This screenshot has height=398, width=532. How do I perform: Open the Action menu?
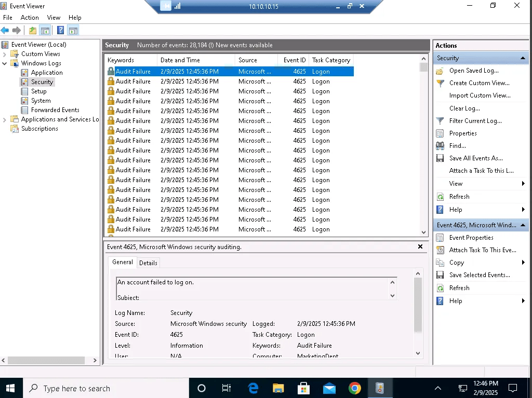30,18
